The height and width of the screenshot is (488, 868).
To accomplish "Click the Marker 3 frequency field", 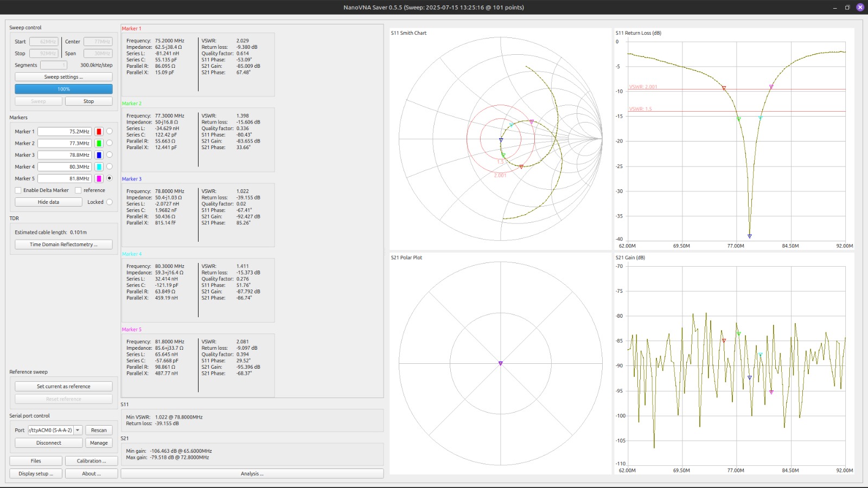I will point(65,155).
